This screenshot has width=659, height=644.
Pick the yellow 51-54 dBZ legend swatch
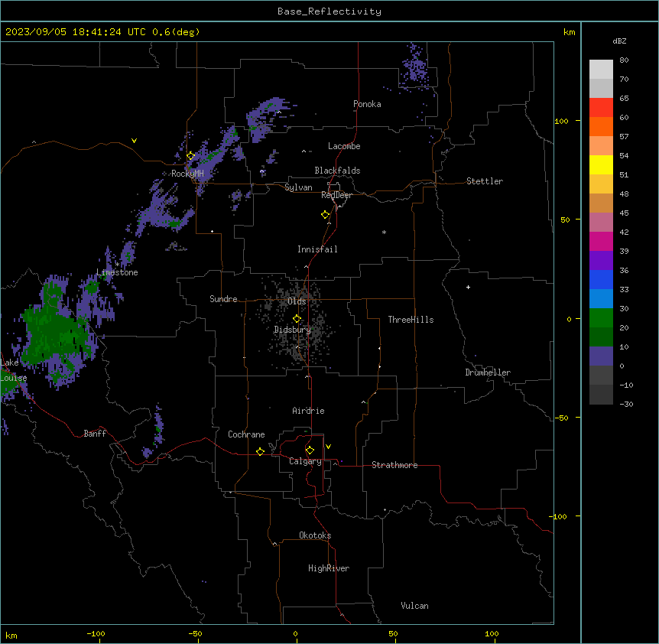[x=601, y=164]
